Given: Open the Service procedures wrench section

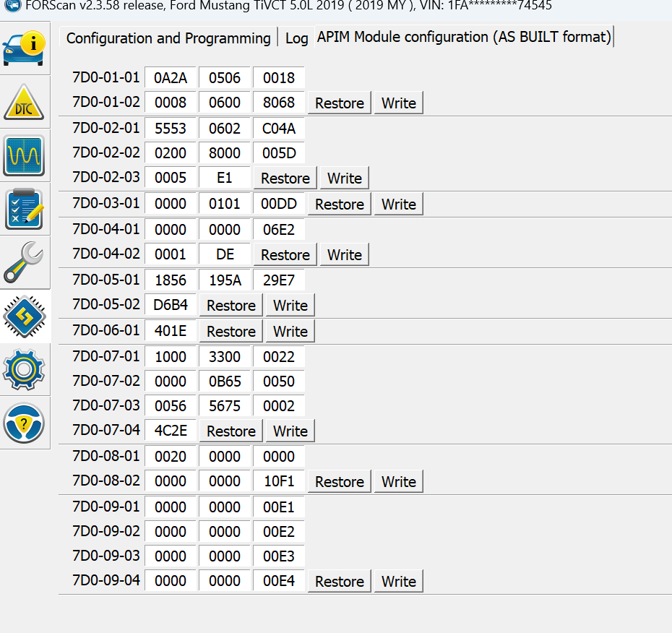Looking at the screenshot, I should pyautogui.click(x=24, y=262).
